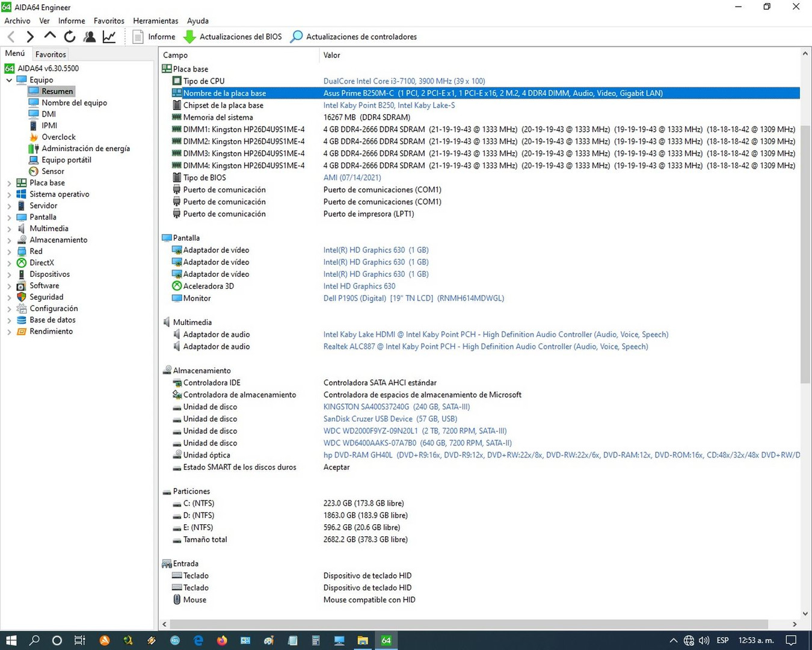812x650 pixels.
Task: Open the KINGSTON SA400S37240G disk link
Action: coord(396,407)
